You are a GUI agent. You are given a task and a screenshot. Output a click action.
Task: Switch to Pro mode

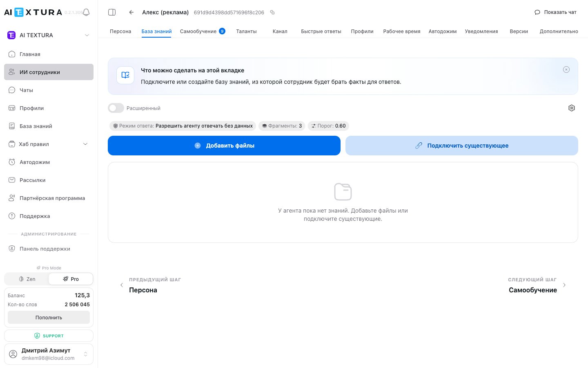[x=71, y=279]
